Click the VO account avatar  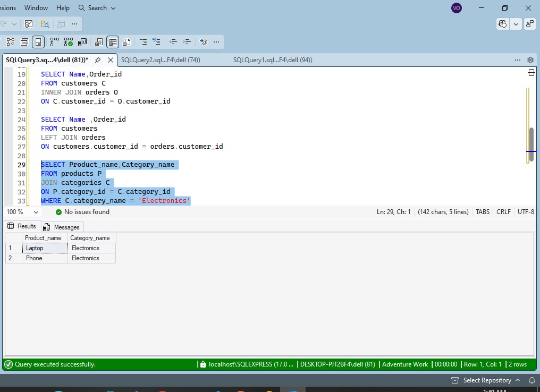tap(457, 8)
